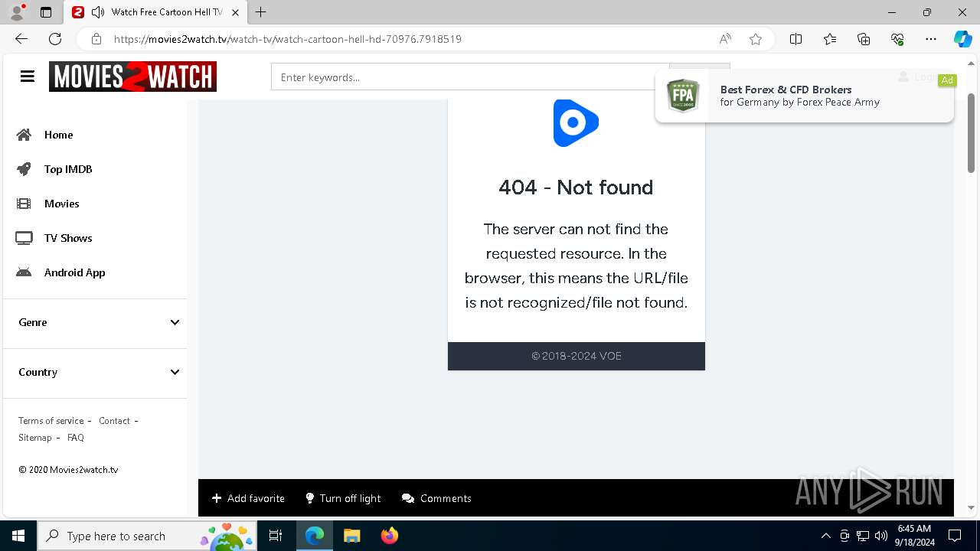Open Firefox from taskbar
Screen dimensions: 980x551
tap(390, 536)
